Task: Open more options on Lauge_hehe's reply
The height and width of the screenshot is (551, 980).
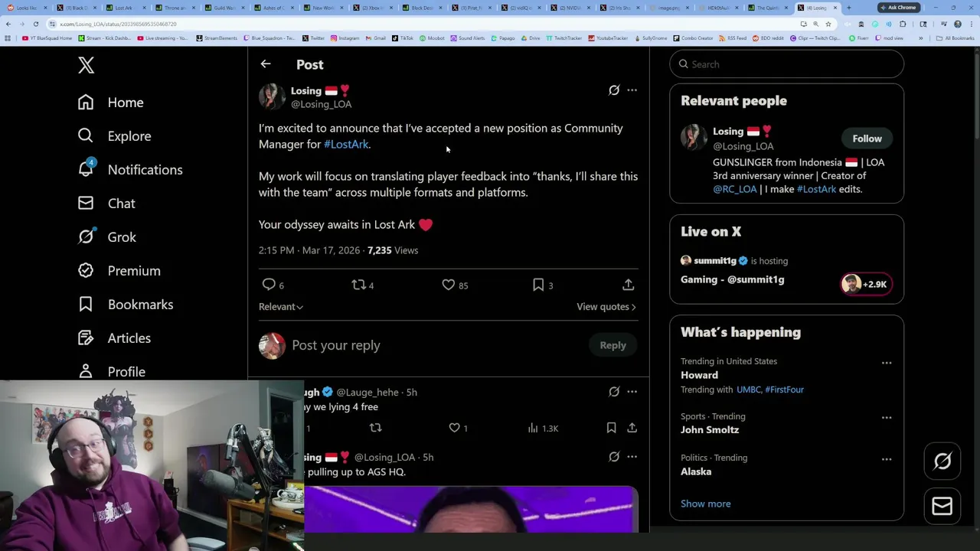Action: tap(632, 392)
